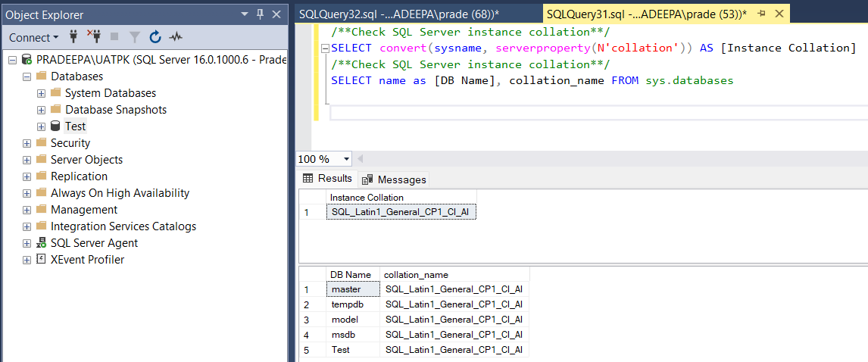The width and height of the screenshot is (868, 362).
Task: Click the Integration Services Catalogs folder icon
Action: click(41, 226)
